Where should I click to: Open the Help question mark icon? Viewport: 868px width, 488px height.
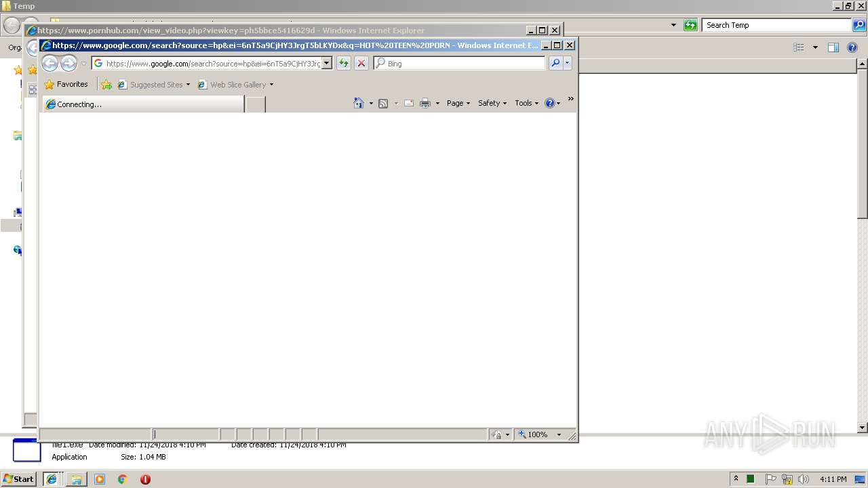549,103
